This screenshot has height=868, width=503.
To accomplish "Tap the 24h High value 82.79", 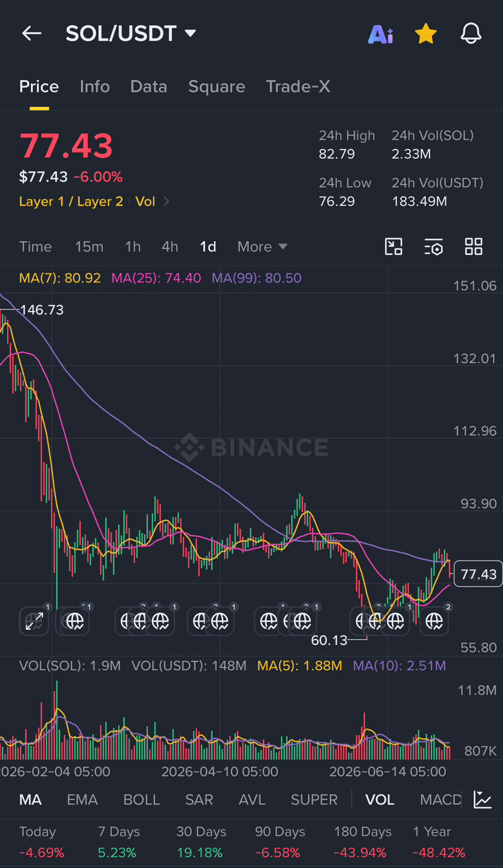I will (337, 154).
